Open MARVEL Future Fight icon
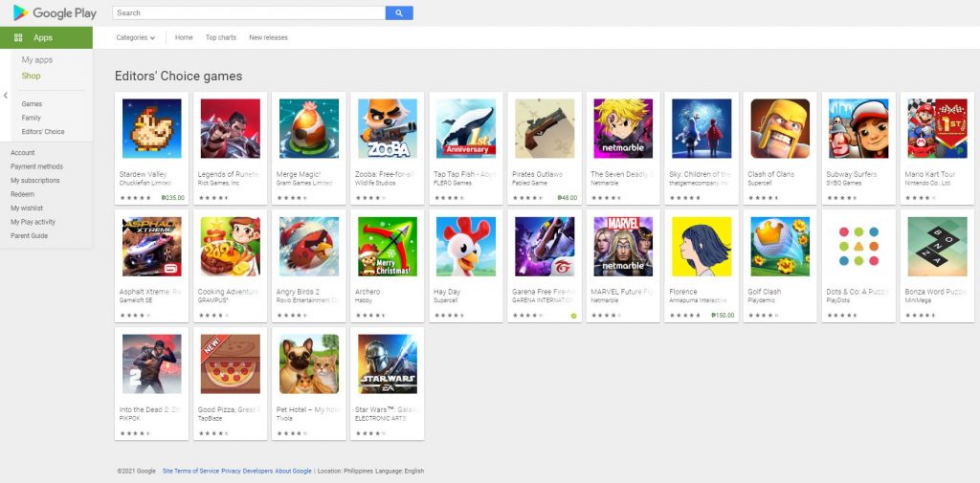Screen dimensions: 980x483 click(623, 246)
